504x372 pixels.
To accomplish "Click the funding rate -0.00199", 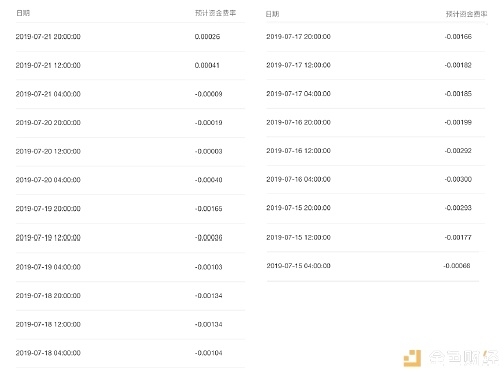I will click(458, 122).
